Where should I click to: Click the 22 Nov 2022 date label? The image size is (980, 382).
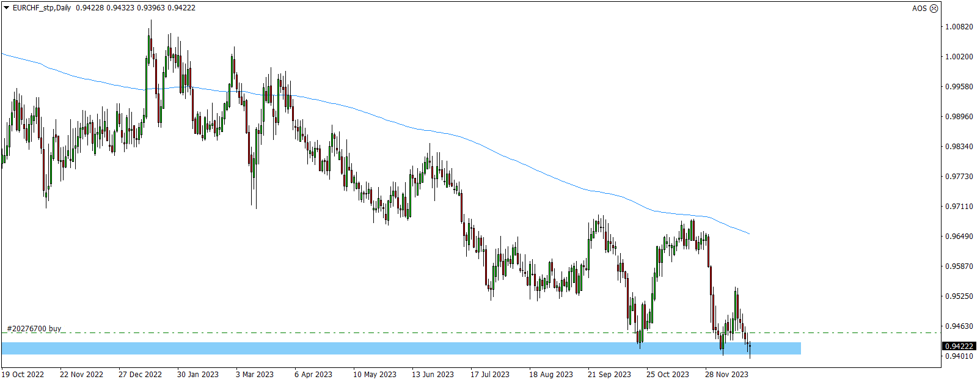pos(81,375)
